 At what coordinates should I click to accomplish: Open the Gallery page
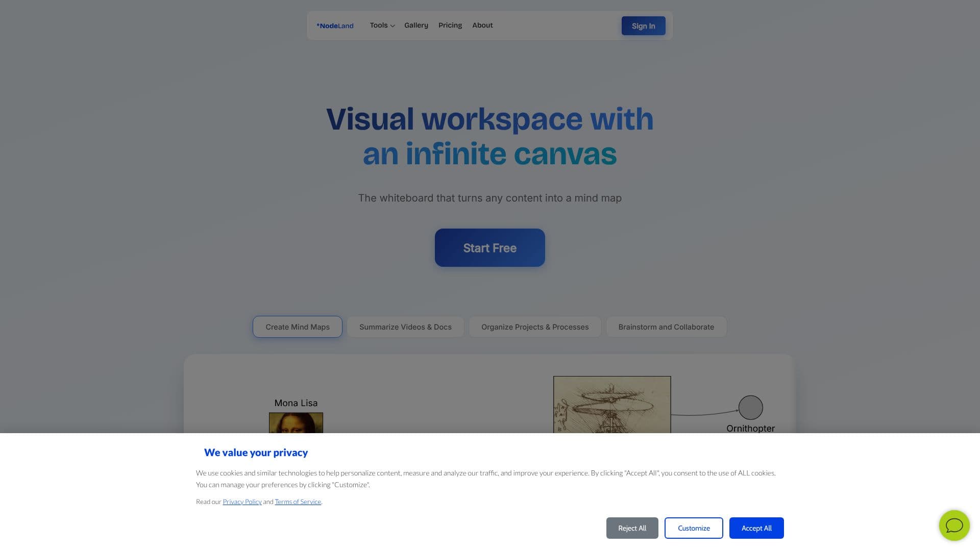[x=416, y=25]
